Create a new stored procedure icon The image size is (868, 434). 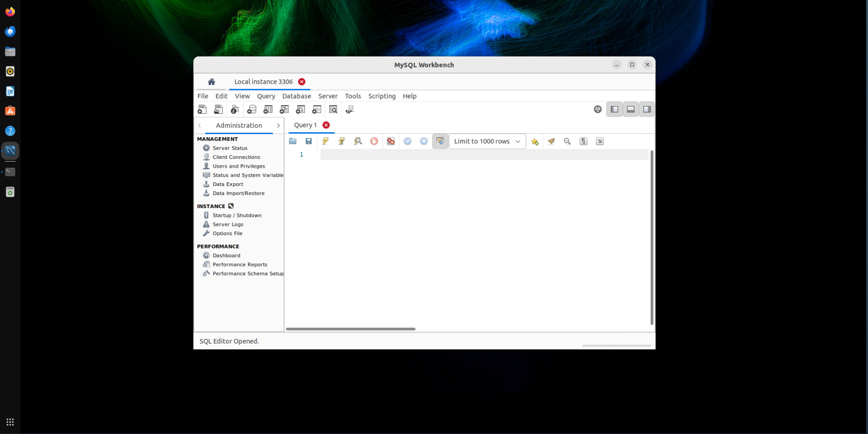pos(300,109)
